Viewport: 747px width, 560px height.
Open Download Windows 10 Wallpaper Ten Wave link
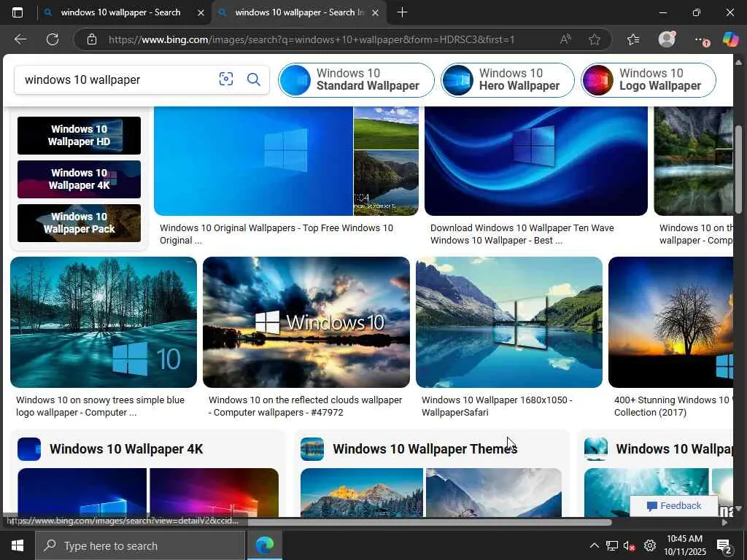click(522, 234)
